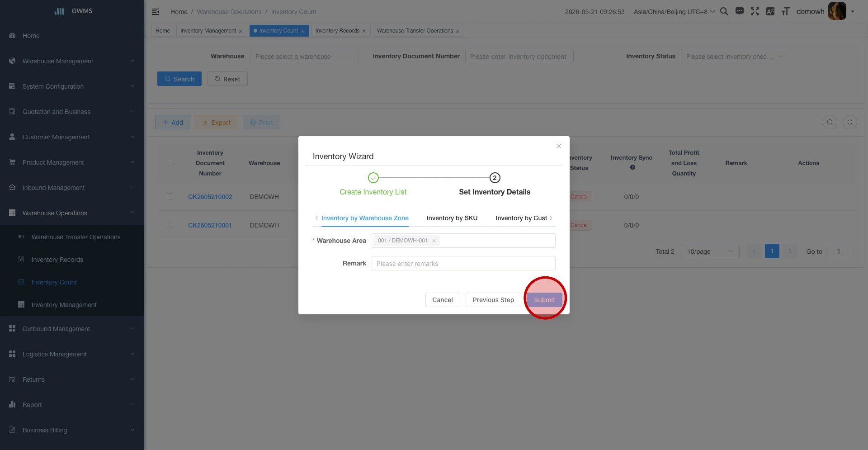
Task: Expand Customer Management sidebar menu
Action: 72,137
